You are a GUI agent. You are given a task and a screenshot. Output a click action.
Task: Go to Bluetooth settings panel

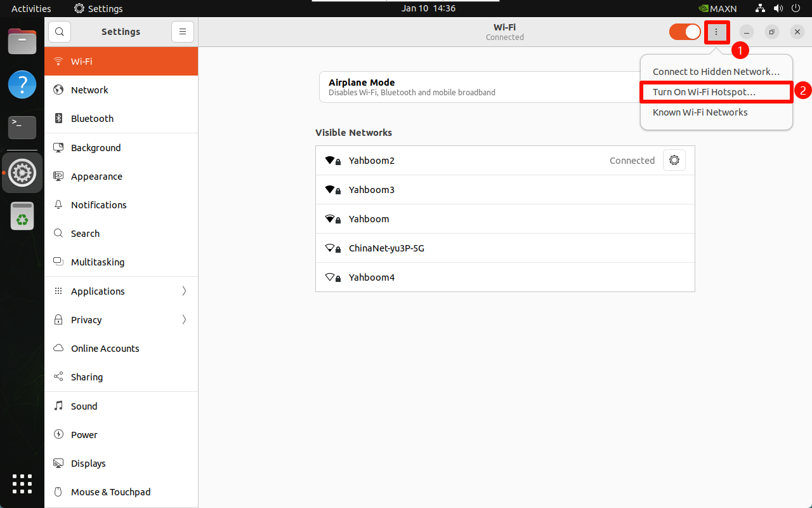coord(92,119)
